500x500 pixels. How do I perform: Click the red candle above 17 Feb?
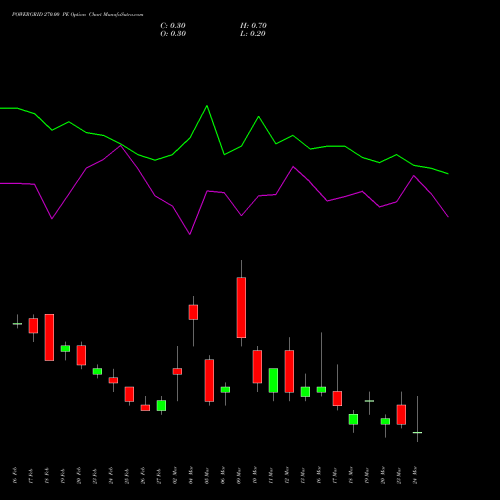(33, 326)
